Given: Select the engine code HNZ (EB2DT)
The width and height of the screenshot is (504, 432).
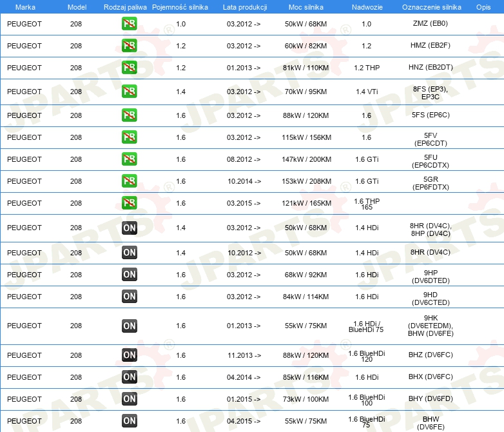Looking at the screenshot, I should click(x=431, y=67).
